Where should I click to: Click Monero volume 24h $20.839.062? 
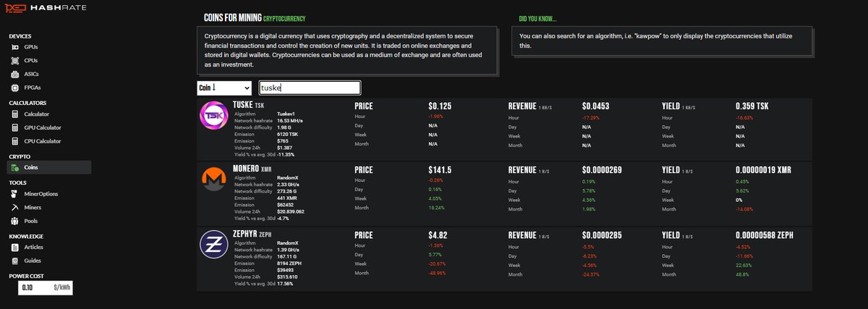tap(291, 211)
